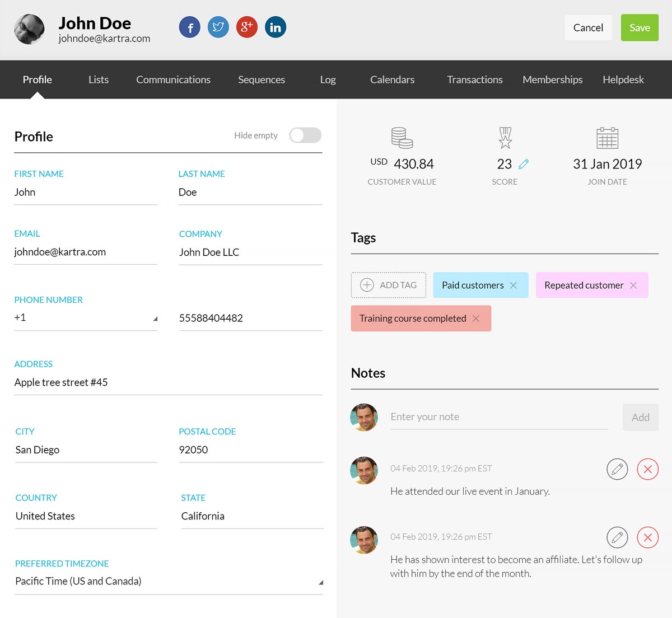Image resolution: width=672 pixels, height=618 pixels.
Task: Toggle the Hide empty switch
Action: coord(305,135)
